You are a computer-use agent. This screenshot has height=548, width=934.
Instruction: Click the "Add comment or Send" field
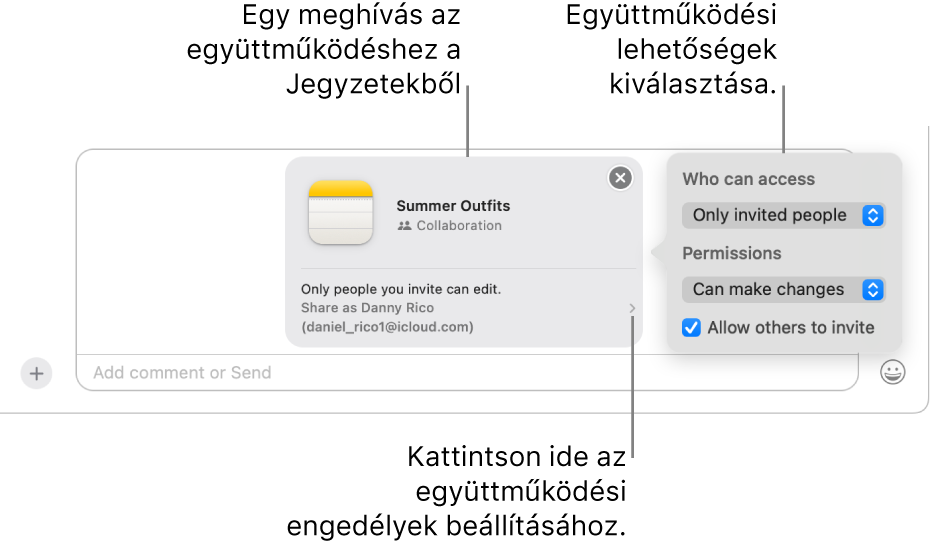tap(466, 373)
